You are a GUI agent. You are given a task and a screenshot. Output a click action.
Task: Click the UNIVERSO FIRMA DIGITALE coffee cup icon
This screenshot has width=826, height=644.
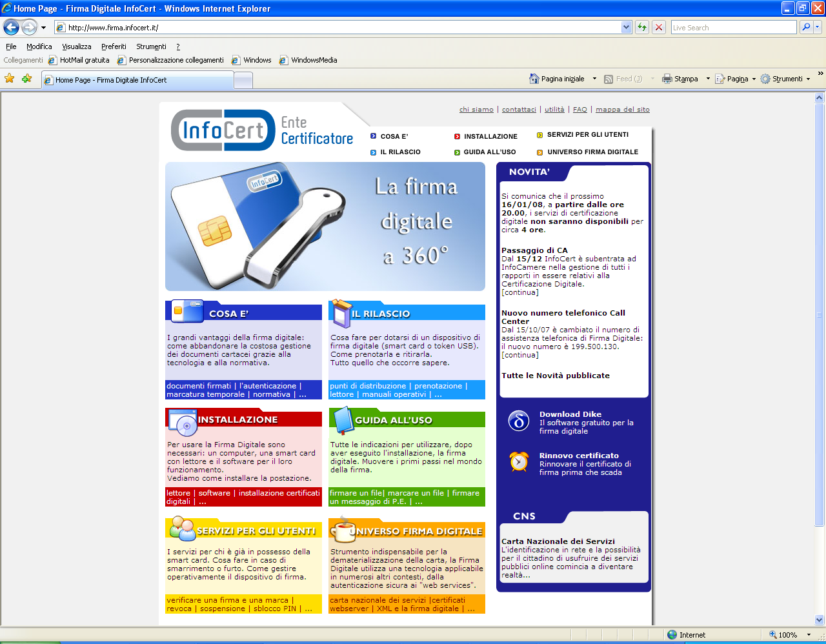coord(343,530)
